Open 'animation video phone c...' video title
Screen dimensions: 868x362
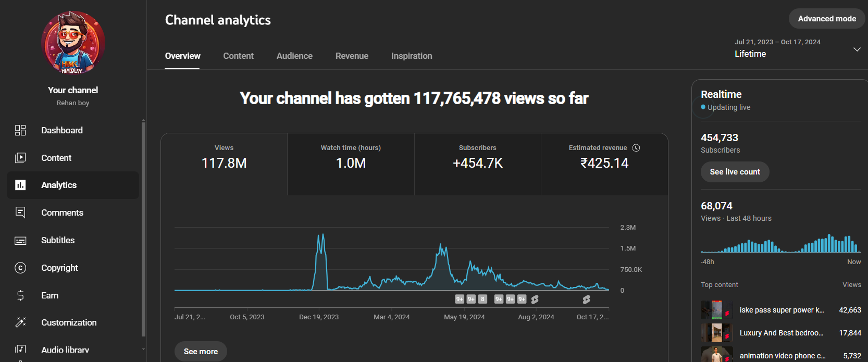(x=783, y=356)
